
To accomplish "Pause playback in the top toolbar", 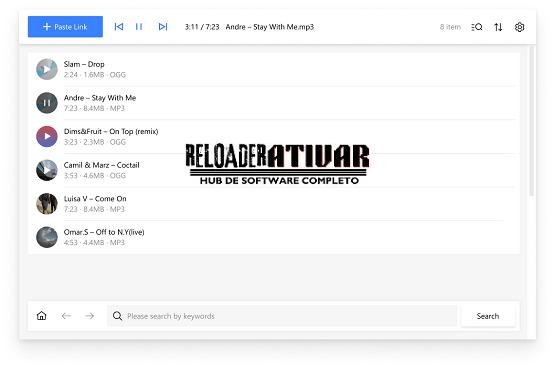I will (x=139, y=27).
